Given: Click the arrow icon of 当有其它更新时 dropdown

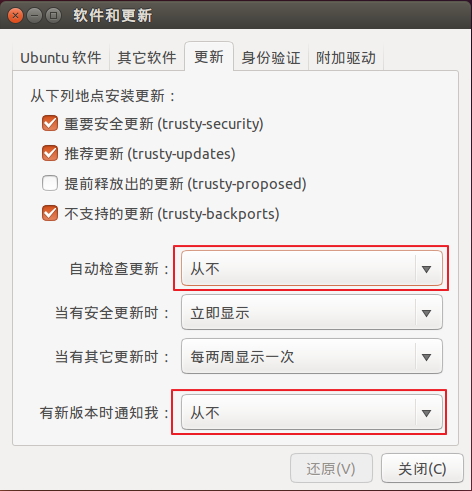Looking at the screenshot, I should pos(426,357).
